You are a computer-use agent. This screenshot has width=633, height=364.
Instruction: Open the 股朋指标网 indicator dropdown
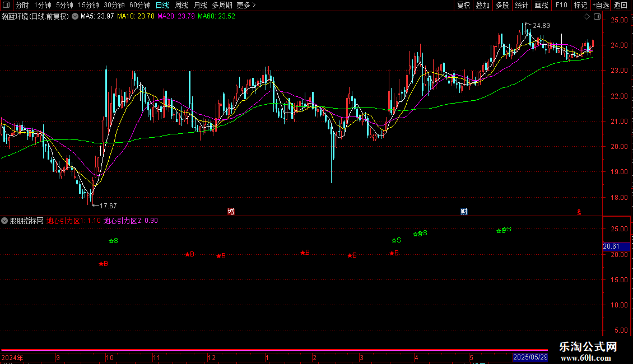click(x=4, y=221)
